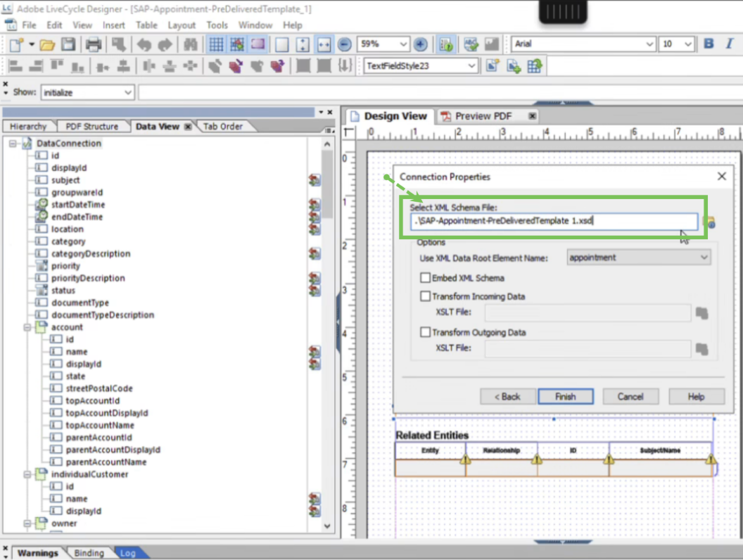Click Finish in Connection Properties

click(x=565, y=397)
